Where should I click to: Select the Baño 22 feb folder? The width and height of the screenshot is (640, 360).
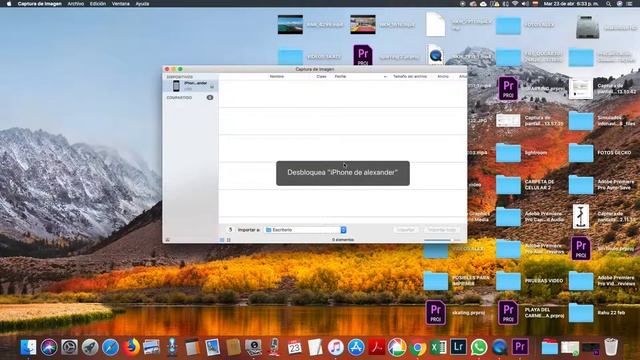(x=581, y=313)
